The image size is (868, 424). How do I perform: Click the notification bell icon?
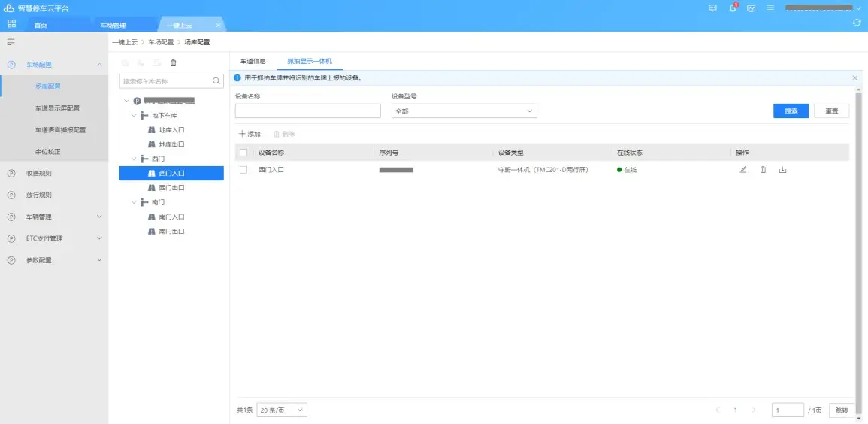coord(733,8)
